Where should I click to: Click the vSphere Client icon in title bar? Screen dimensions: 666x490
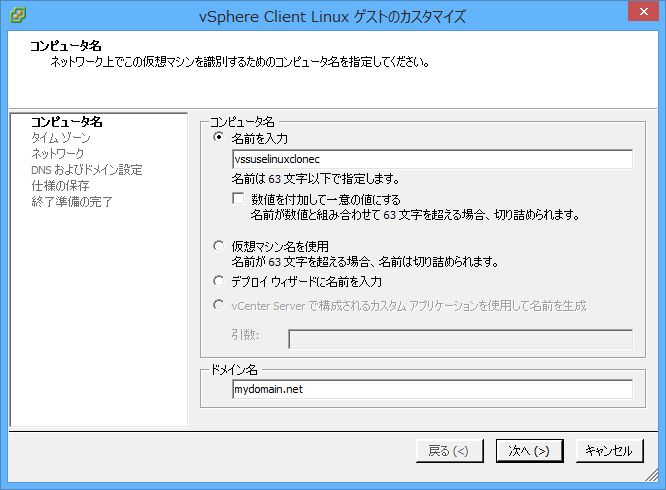17,15
